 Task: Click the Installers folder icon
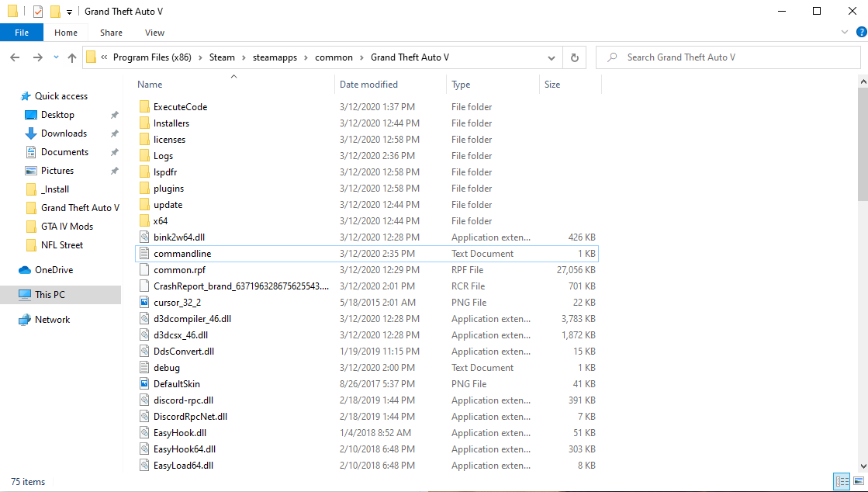pos(144,123)
